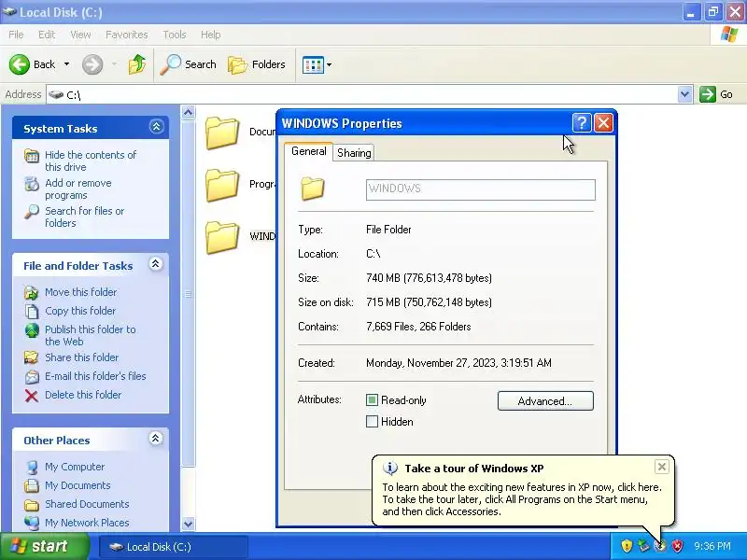The image size is (747, 560).
Task: Click the tour balloon info icon
Action: 390,469
